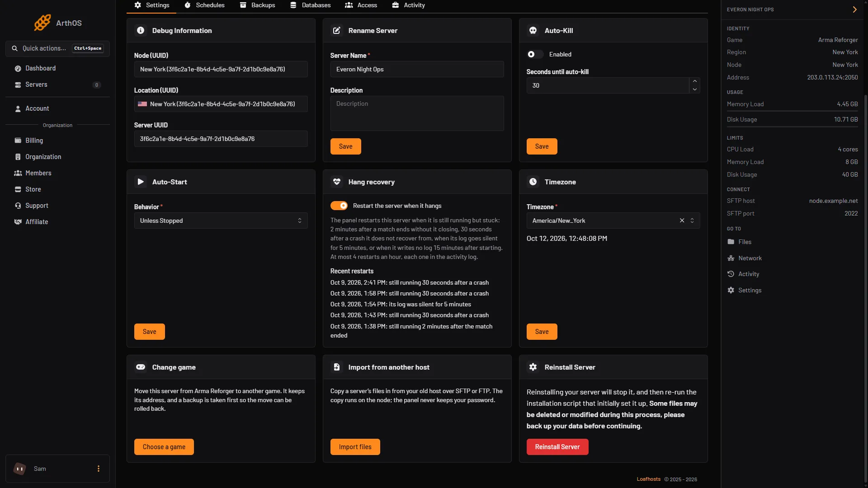Open the Behavior dropdown showing Unless Stopped

[221, 221]
